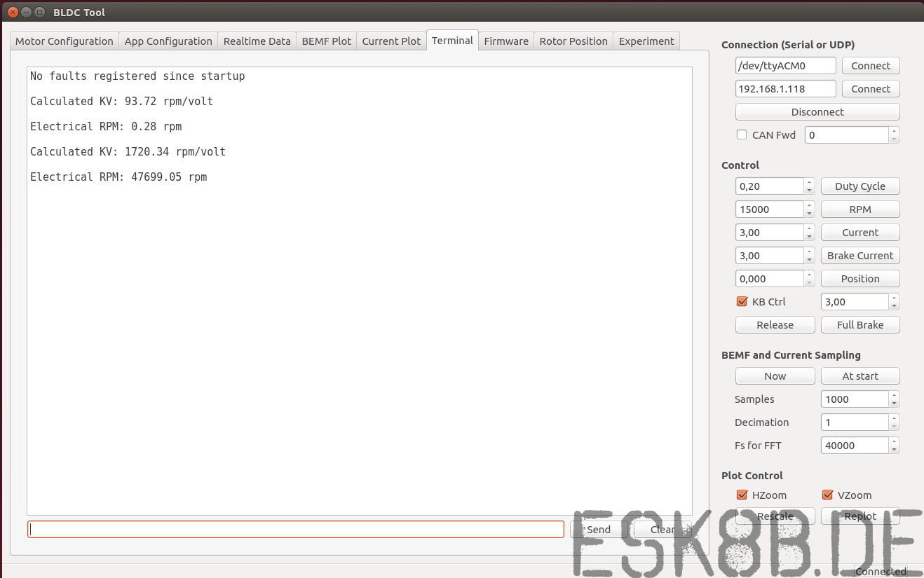Toggle the HZoom checkbox

pyautogui.click(x=742, y=495)
